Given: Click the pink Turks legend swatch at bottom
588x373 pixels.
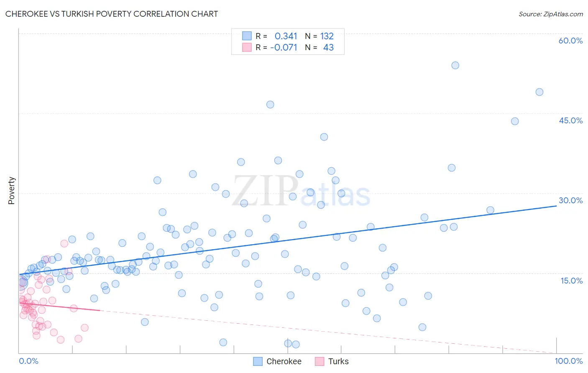Looking at the screenshot, I should [320, 361].
